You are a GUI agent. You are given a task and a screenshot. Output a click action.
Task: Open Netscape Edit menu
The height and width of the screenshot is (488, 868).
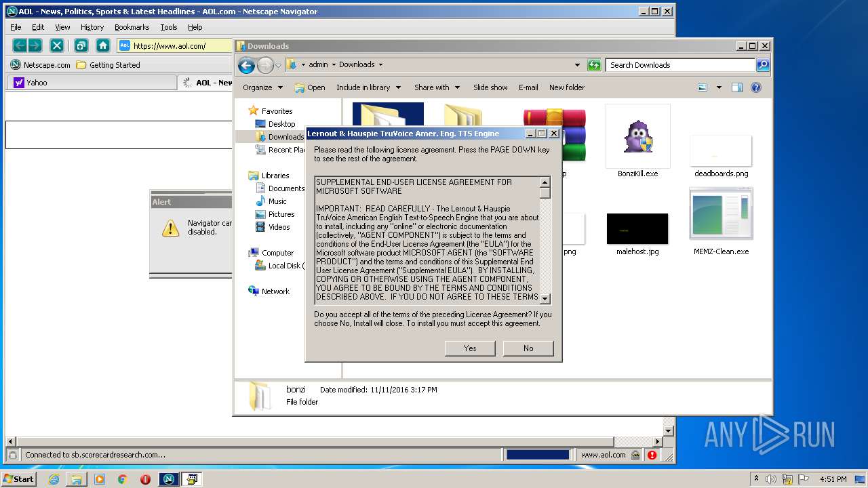(38, 27)
